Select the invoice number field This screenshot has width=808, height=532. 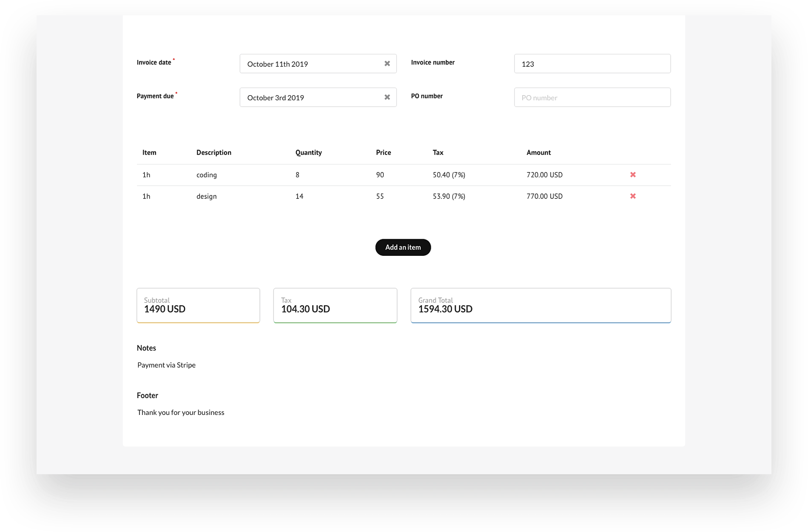click(x=592, y=63)
